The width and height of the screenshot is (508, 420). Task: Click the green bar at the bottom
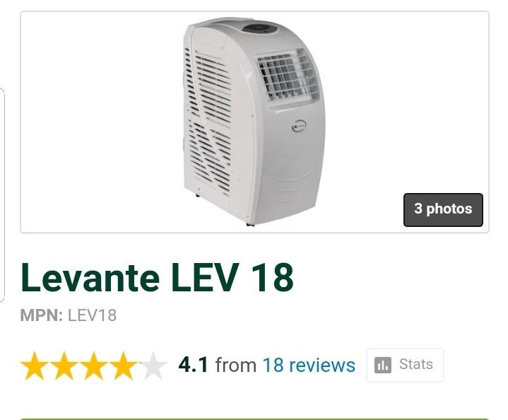254,419
